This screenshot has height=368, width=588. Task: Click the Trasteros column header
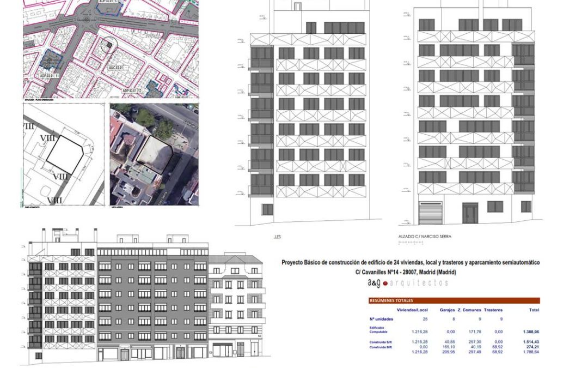point(493,310)
